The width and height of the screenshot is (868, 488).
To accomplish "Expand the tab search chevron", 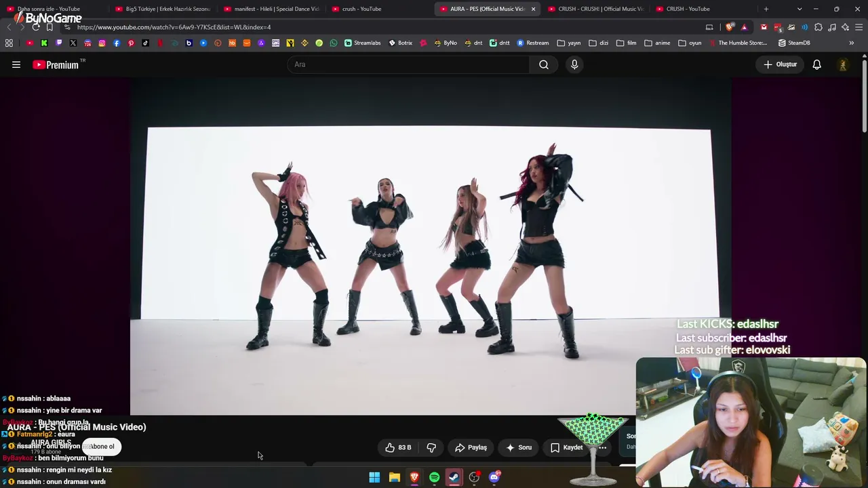I will coord(800,9).
